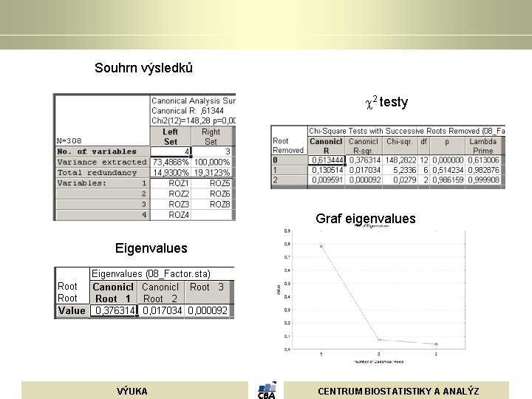Click eigenvalue 0,000092 for Root 3
The width and height of the screenshot is (532, 399).
(x=208, y=310)
